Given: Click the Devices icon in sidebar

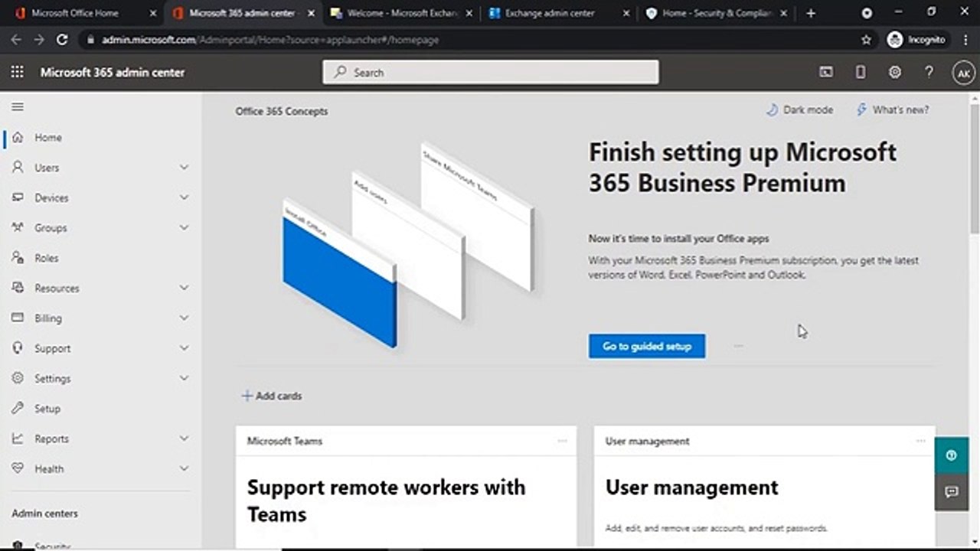Looking at the screenshot, I should tap(18, 197).
